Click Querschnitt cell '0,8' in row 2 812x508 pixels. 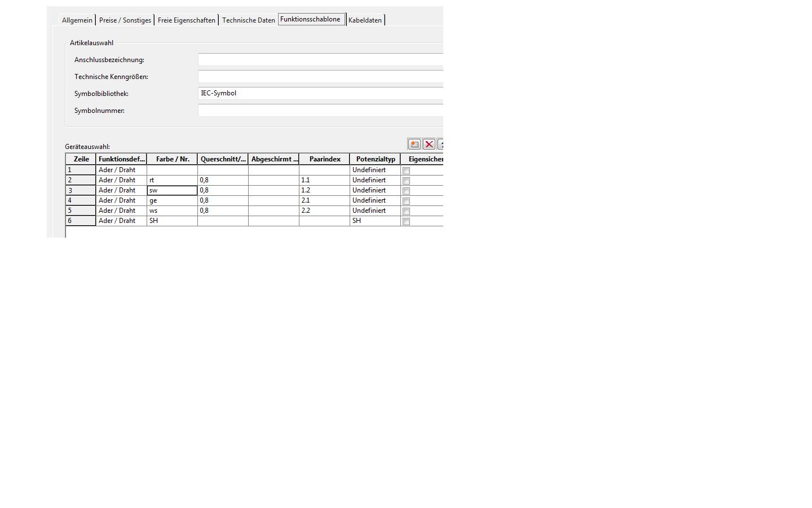(223, 180)
